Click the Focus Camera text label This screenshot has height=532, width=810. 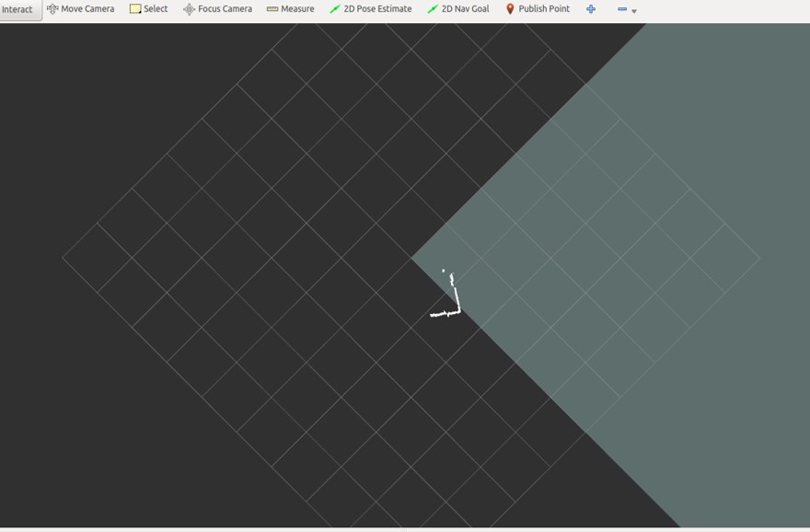tap(225, 9)
